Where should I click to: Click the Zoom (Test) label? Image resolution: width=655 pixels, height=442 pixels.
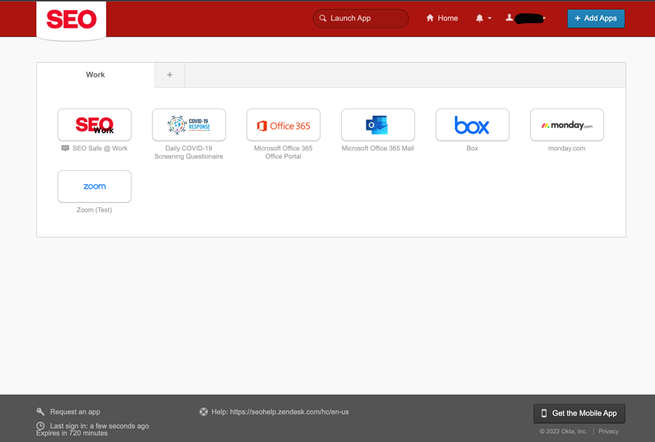pyautogui.click(x=94, y=210)
